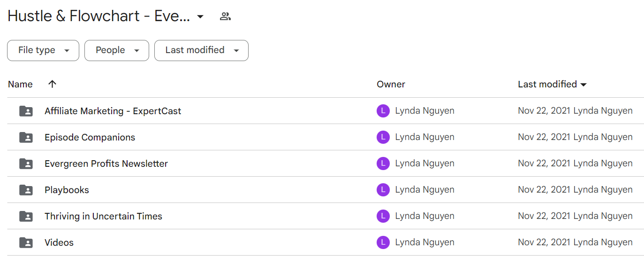Open the Last modified column sort options
The width and height of the screenshot is (644, 265).
coord(552,85)
